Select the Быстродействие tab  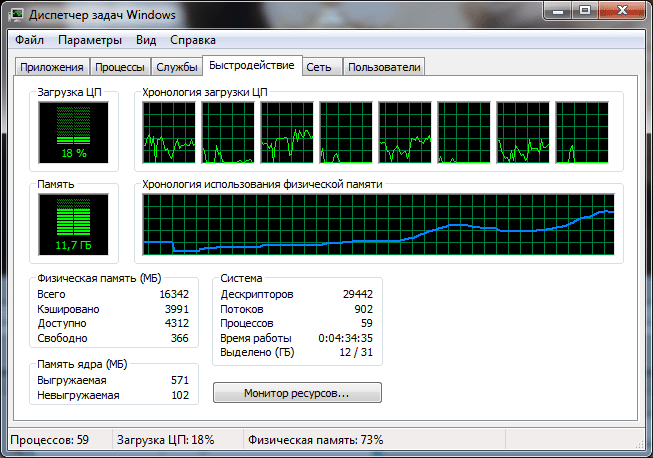click(x=252, y=65)
